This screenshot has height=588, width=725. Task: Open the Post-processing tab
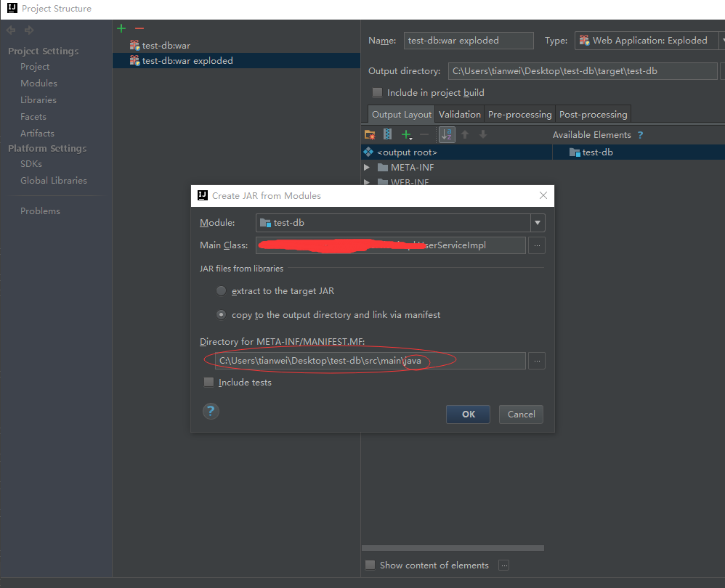pos(593,115)
